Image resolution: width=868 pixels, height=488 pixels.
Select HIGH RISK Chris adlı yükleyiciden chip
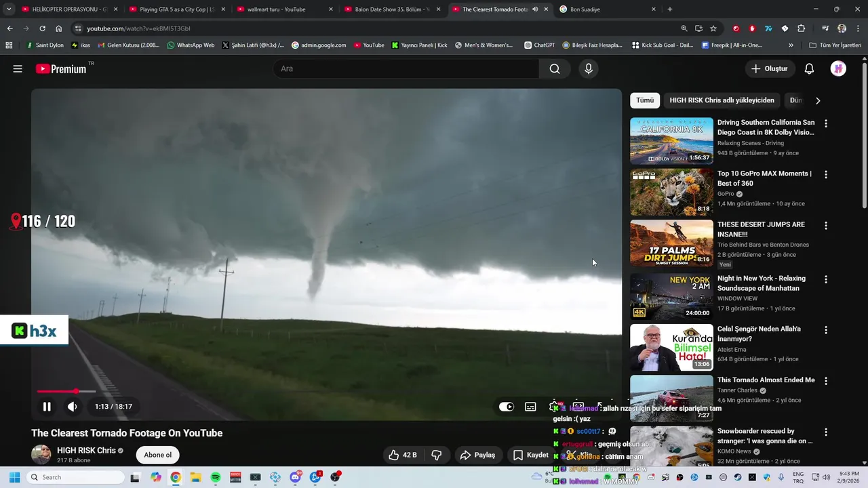[x=722, y=100]
